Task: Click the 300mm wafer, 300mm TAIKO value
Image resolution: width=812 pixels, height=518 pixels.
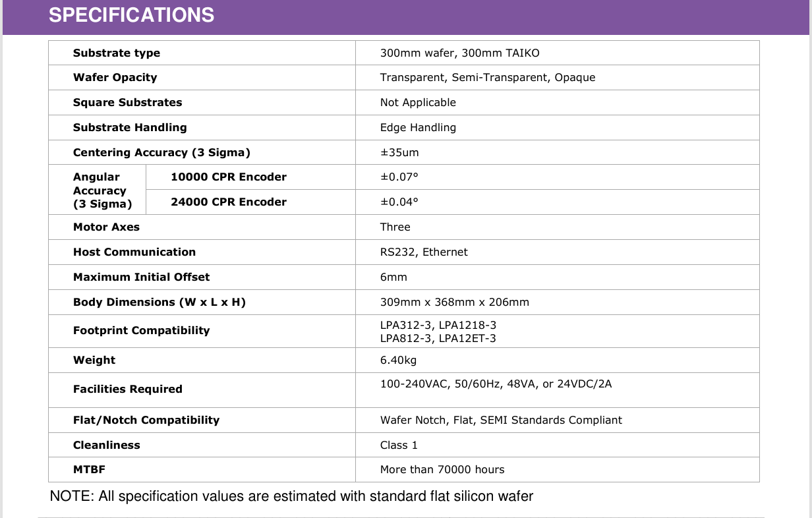Action: pyautogui.click(x=460, y=53)
